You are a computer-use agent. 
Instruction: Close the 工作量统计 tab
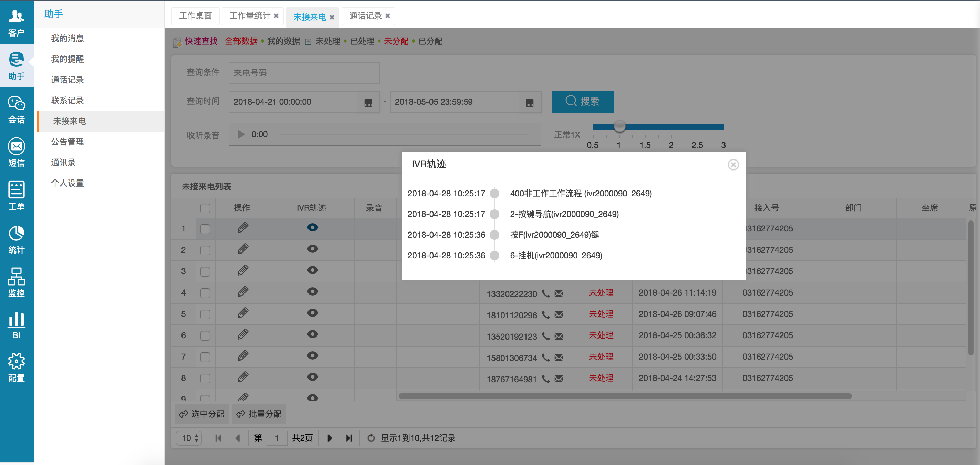[x=276, y=16]
